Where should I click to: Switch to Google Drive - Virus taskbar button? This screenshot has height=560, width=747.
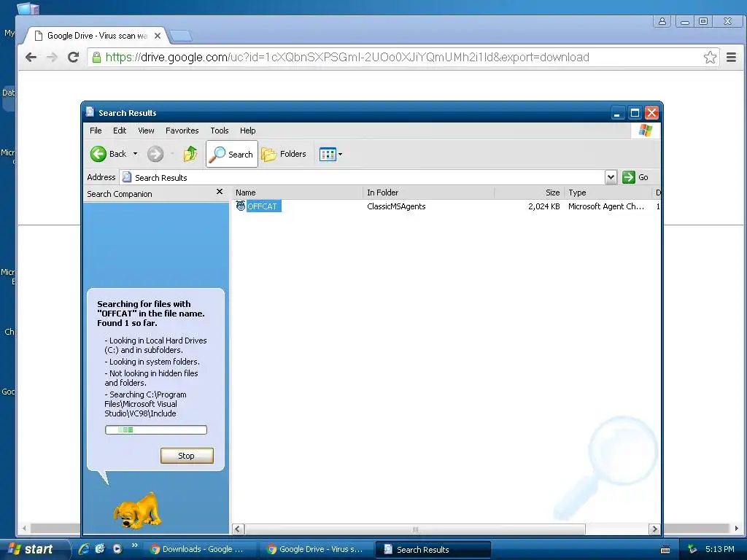[x=317, y=549]
